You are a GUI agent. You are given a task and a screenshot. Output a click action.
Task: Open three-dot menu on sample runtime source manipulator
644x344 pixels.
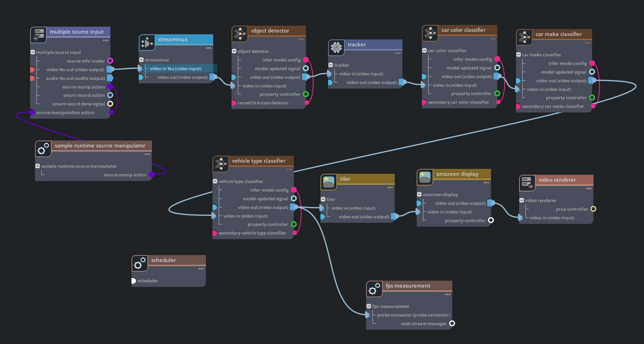pyautogui.click(x=147, y=154)
